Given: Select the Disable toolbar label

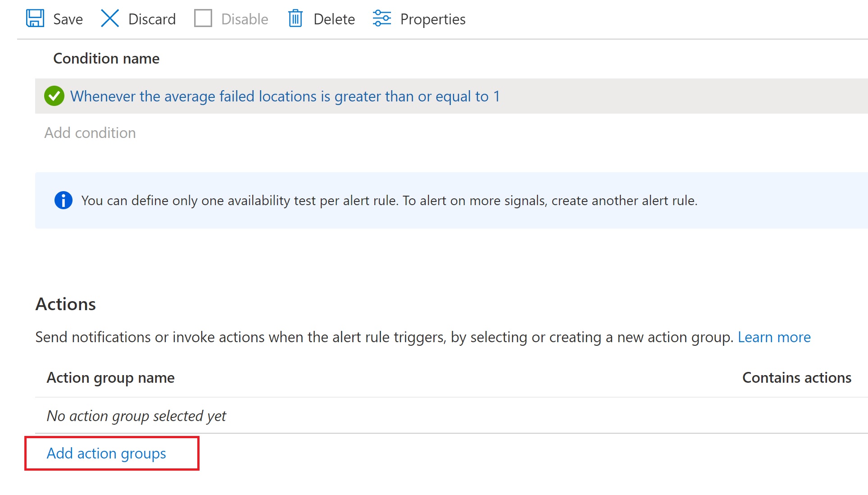Looking at the screenshot, I should click(x=245, y=19).
